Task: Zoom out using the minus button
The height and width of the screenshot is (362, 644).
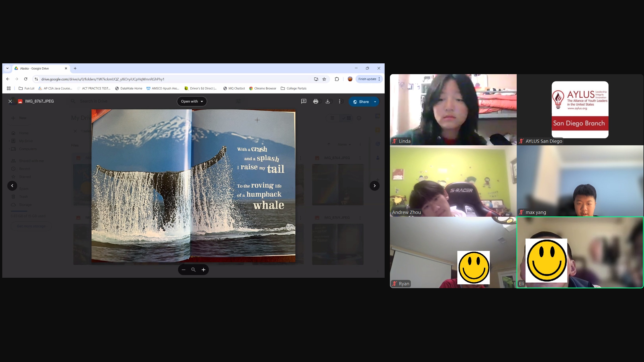Action: click(184, 270)
